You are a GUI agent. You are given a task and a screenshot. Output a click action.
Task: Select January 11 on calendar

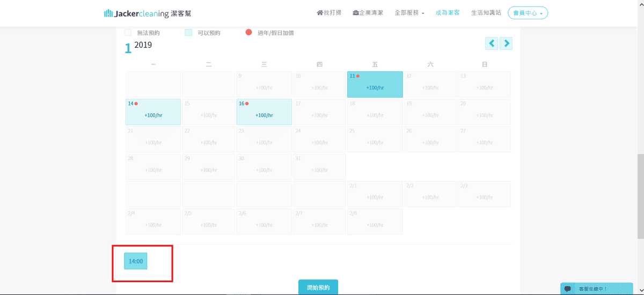click(x=375, y=84)
